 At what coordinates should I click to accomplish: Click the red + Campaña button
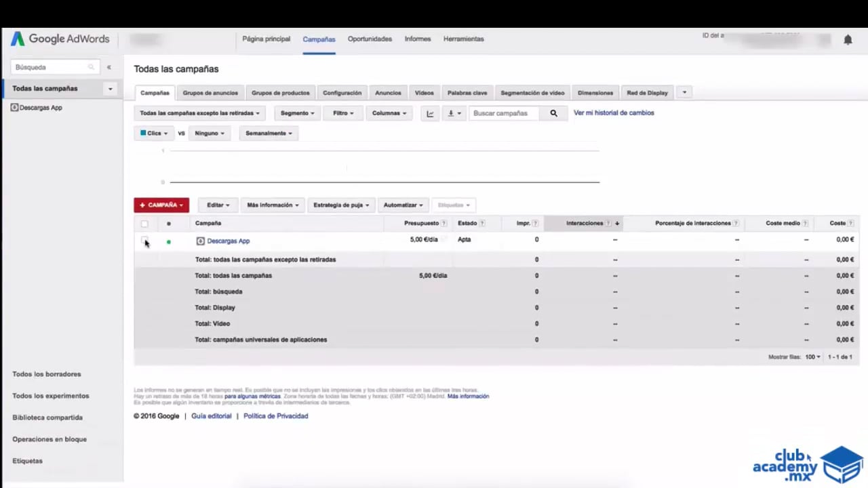coord(161,205)
